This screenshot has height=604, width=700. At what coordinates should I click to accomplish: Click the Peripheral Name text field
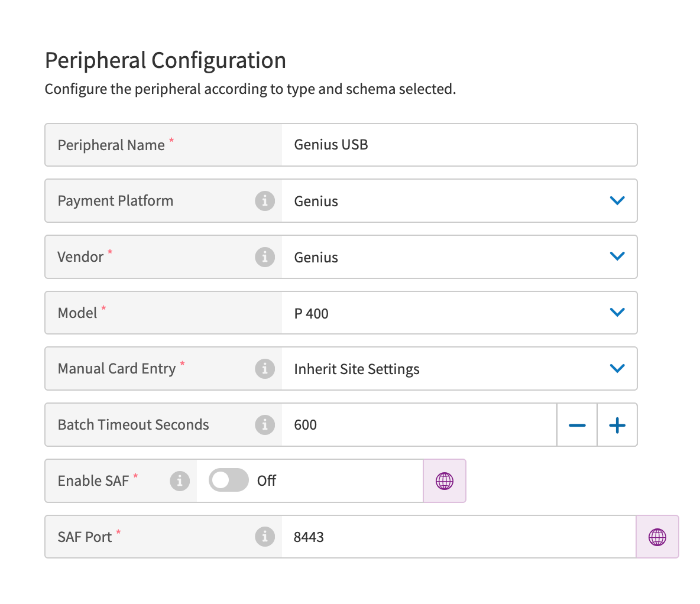[x=459, y=145]
